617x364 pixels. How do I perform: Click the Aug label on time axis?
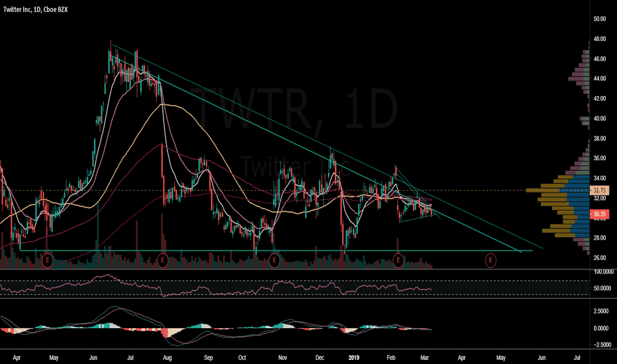(x=167, y=357)
